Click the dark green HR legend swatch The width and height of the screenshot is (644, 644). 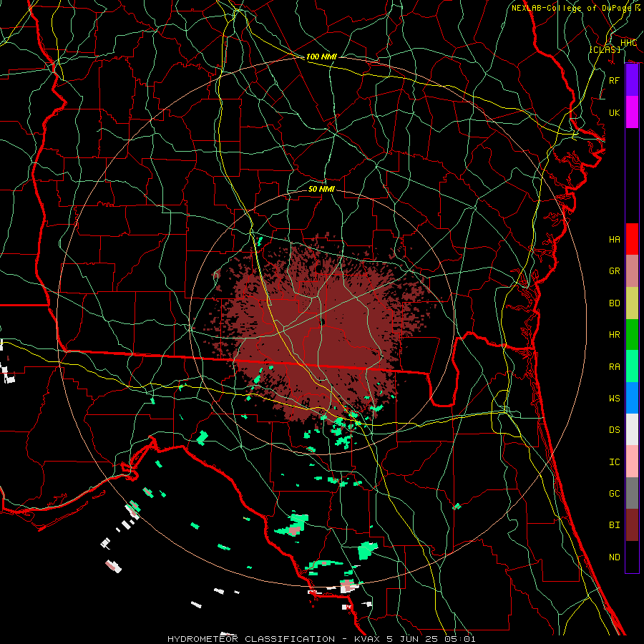[x=632, y=335]
